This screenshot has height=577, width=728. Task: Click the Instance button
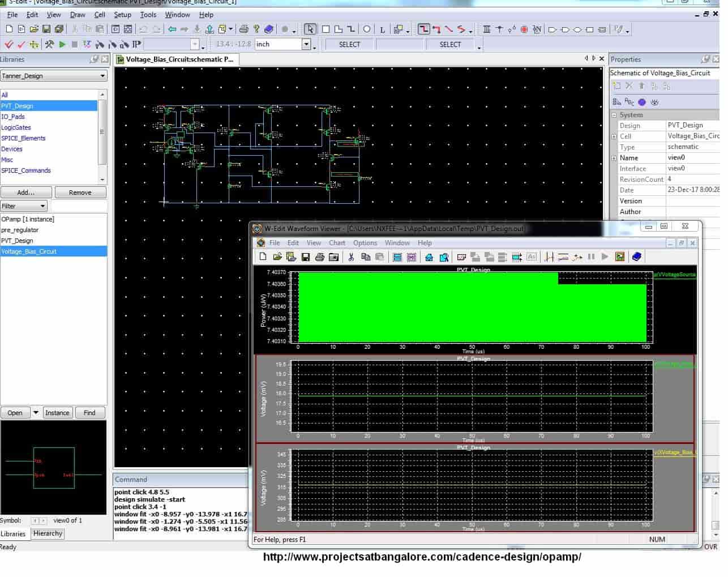[x=57, y=413]
